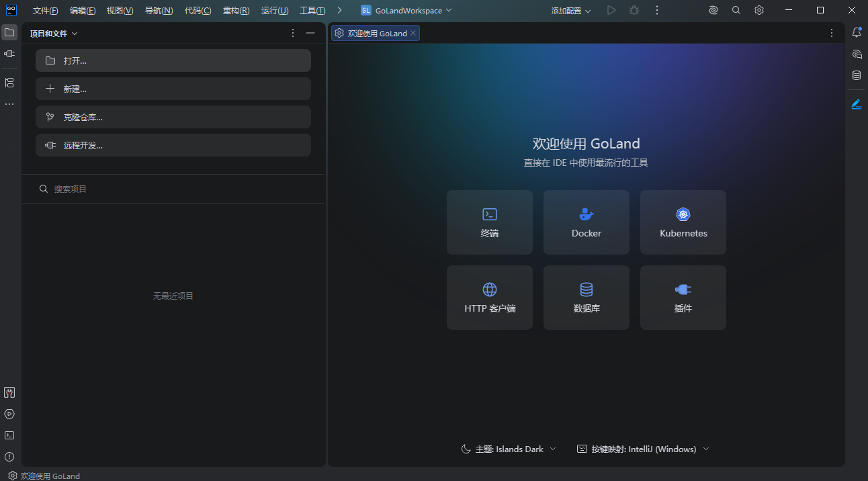Show more tool windows ellipsis
Viewport: 868px width, 481px height.
pyautogui.click(x=9, y=104)
